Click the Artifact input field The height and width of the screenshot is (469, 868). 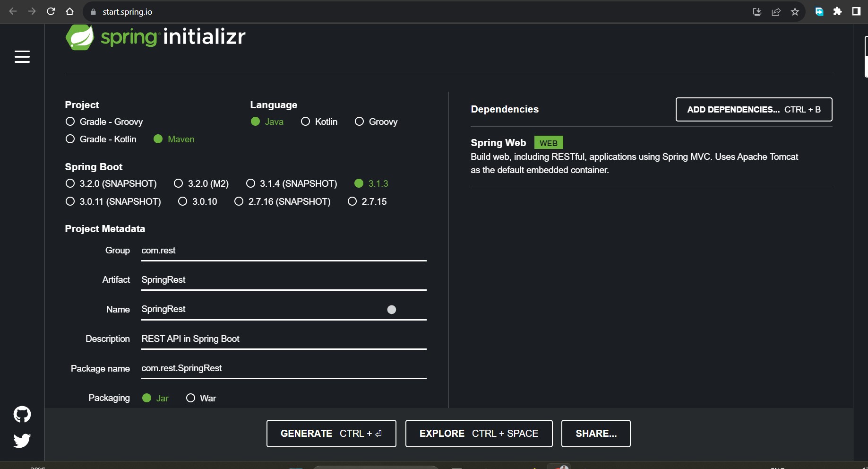[284, 280]
